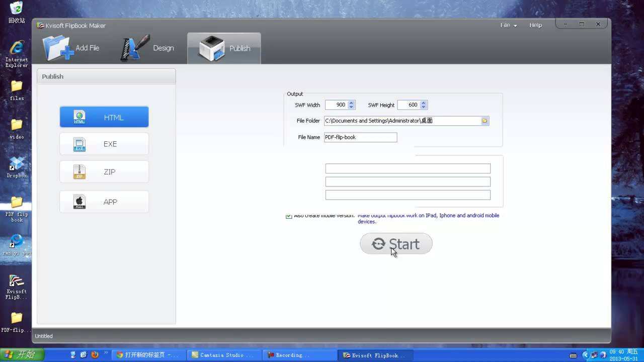Select the Recycle Bin desktop icon
Viewport: 644px width, 362px height.
coord(17,12)
